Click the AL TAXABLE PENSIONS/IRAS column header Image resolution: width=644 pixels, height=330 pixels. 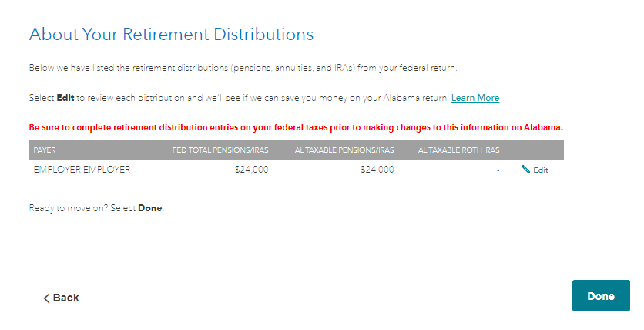pyautogui.click(x=344, y=150)
